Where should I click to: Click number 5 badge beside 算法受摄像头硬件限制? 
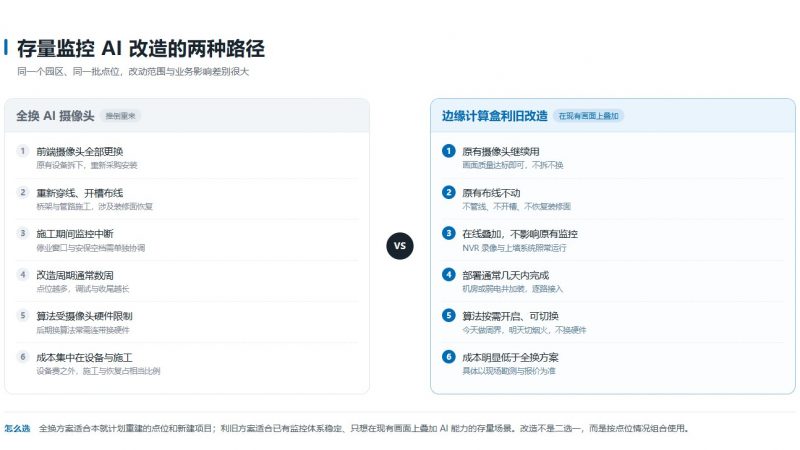pyautogui.click(x=22, y=316)
